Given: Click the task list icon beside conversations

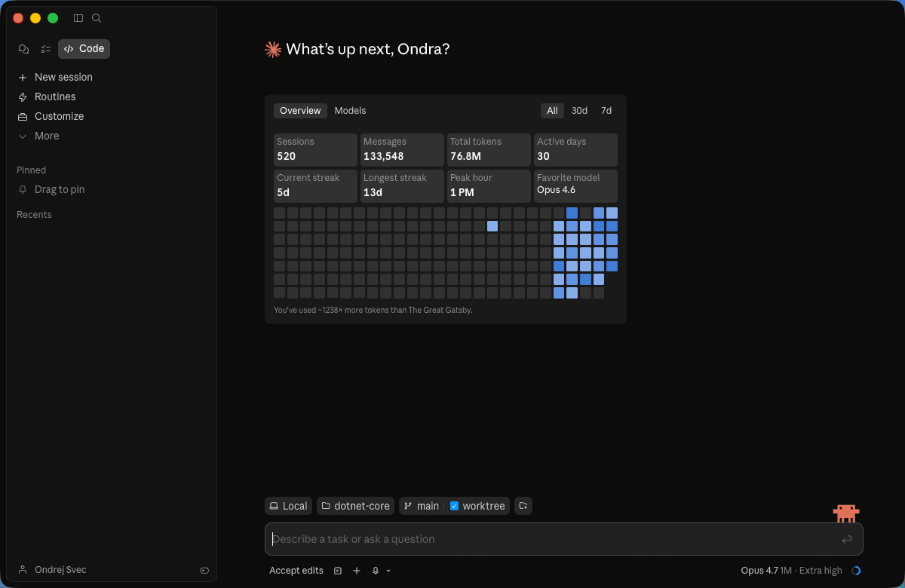Looking at the screenshot, I should click(x=45, y=48).
